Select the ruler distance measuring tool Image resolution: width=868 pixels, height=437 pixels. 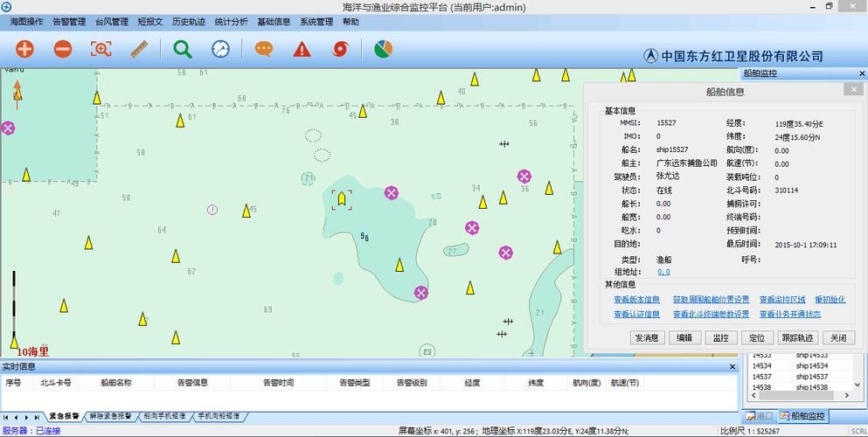[140, 49]
